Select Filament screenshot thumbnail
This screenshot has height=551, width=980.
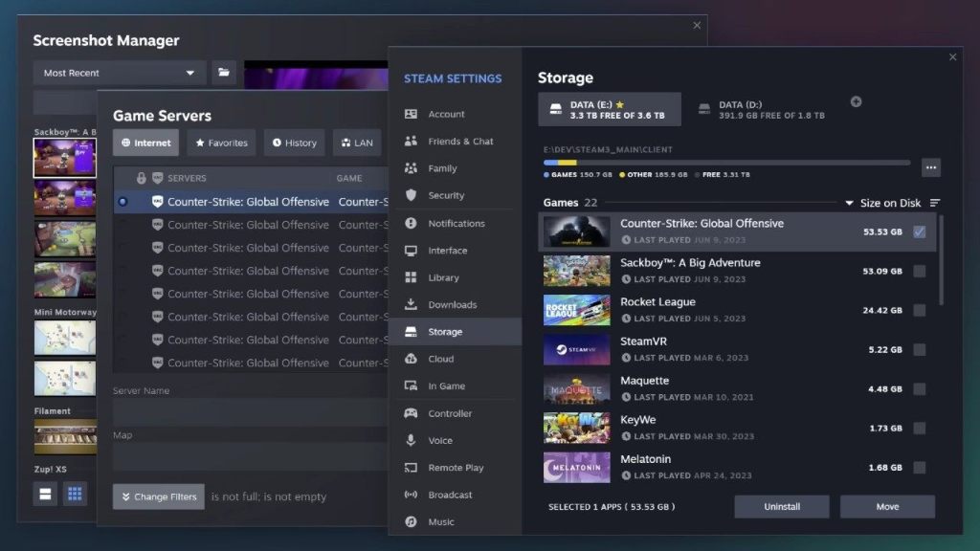pos(65,436)
